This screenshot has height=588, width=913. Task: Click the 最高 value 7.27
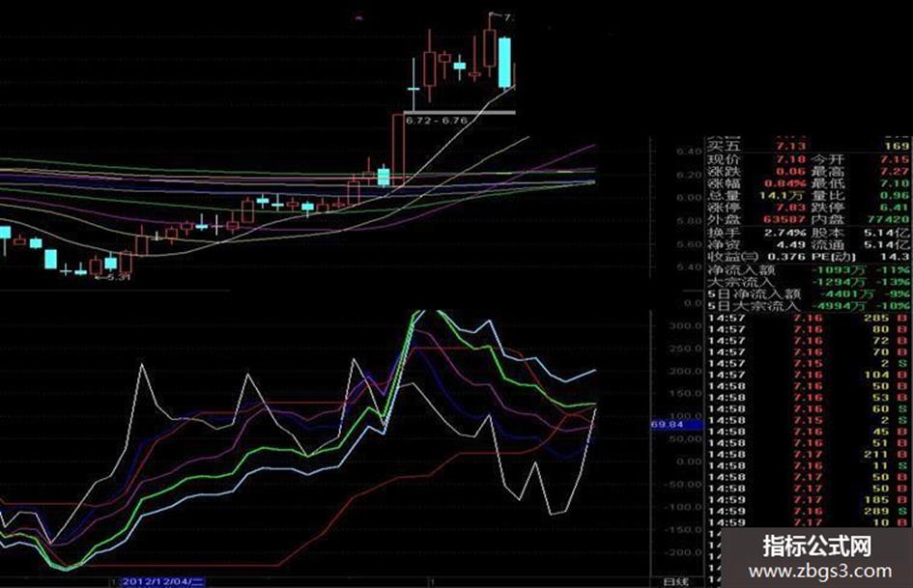pos(895,172)
